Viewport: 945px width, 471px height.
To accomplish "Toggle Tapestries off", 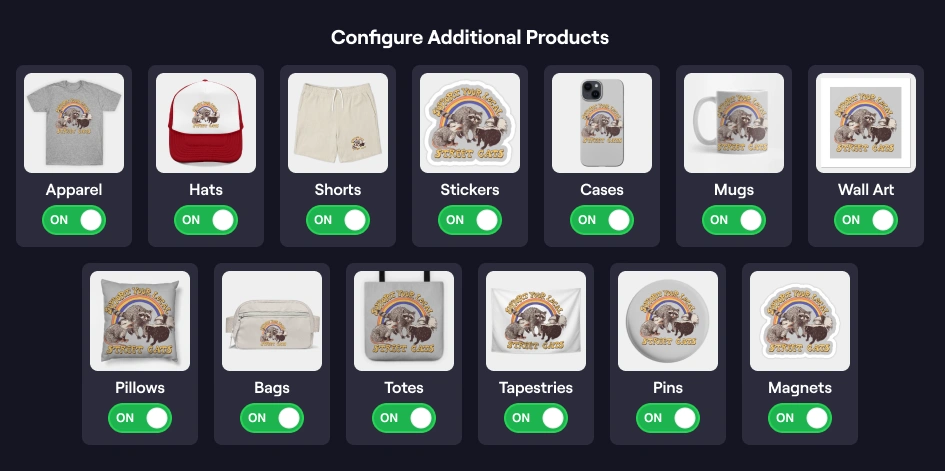I will pos(536,418).
